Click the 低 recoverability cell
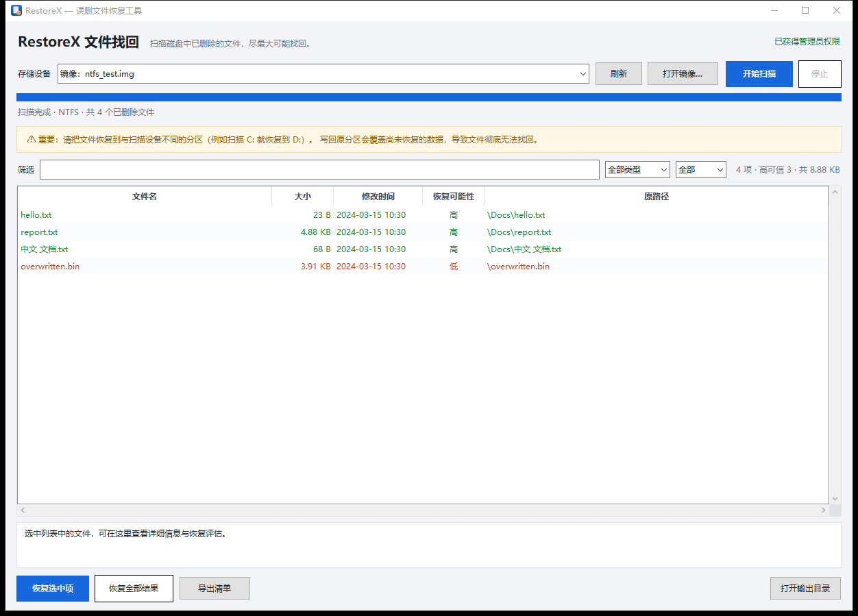Screen dimensions: 858x616 tap(454, 267)
